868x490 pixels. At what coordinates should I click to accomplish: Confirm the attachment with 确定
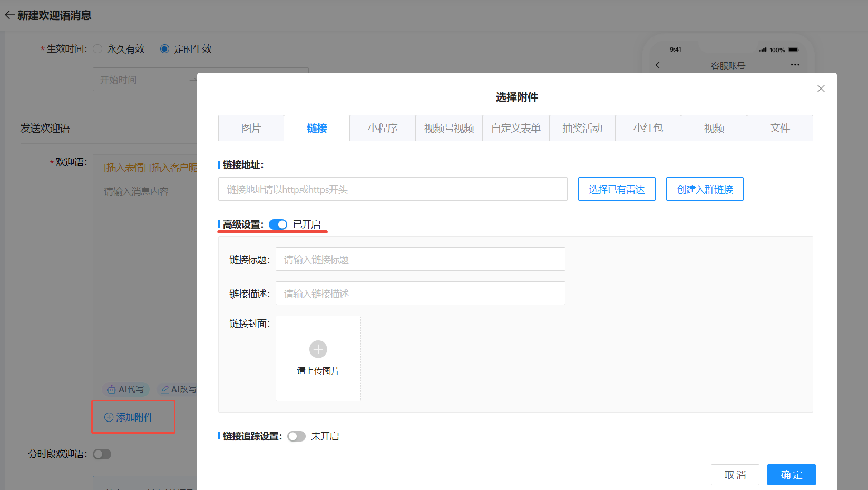tap(792, 475)
